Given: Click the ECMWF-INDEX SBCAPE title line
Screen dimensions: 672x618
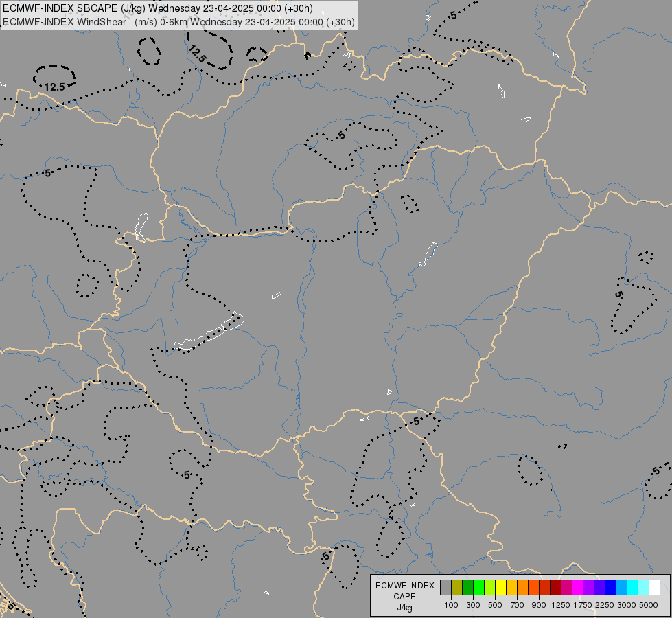Looking at the screenshot, I should coord(158,8).
